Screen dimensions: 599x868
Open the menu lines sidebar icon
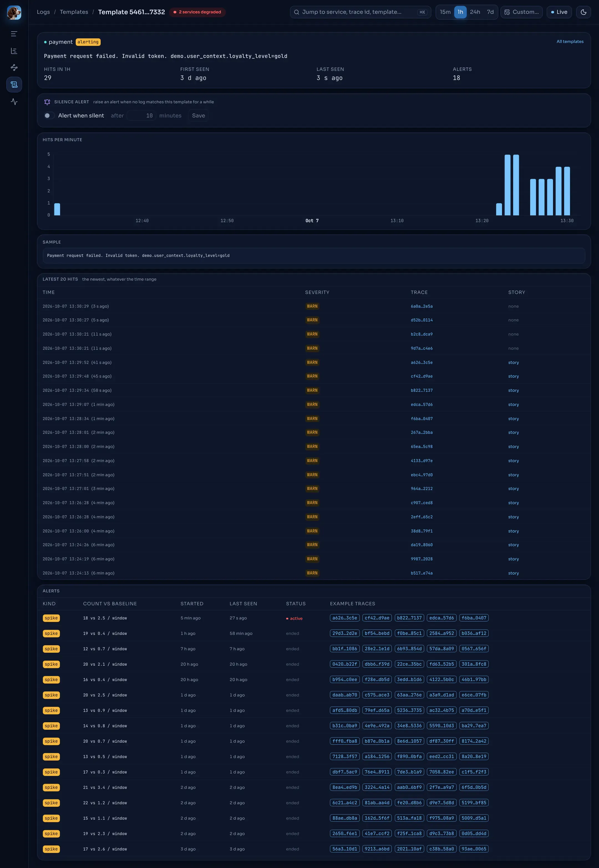click(x=14, y=34)
